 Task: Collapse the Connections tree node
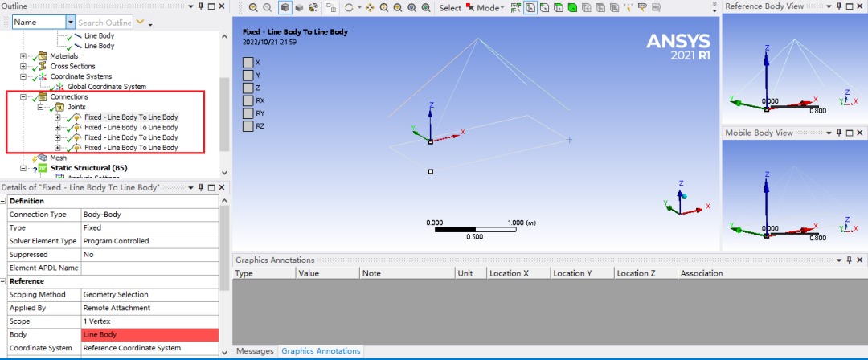click(x=23, y=96)
